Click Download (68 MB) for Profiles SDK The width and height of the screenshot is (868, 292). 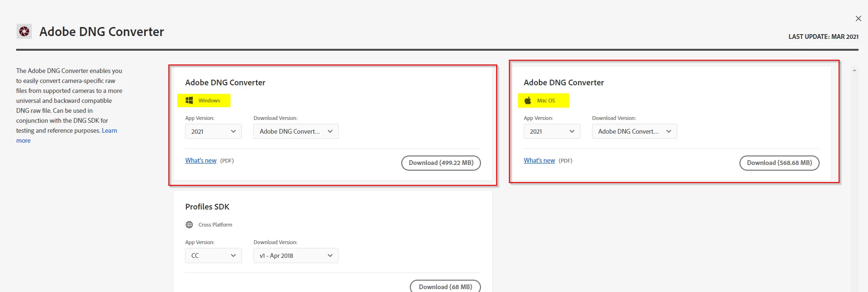(445, 286)
